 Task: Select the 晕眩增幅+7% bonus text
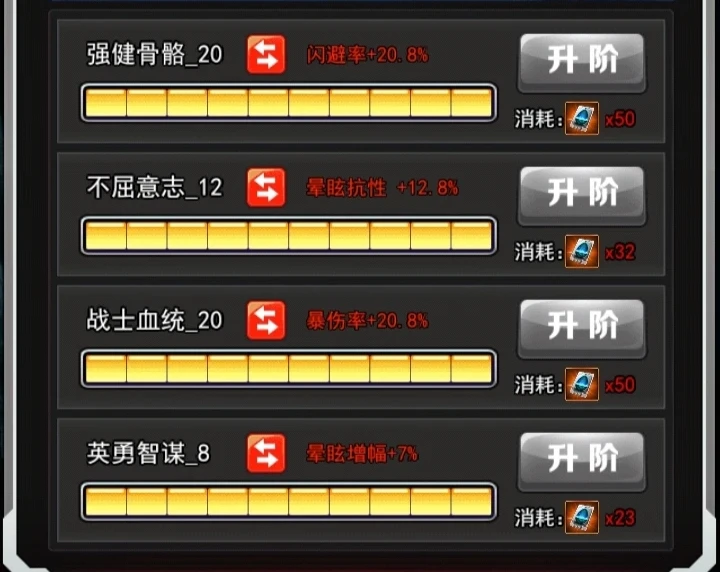362,454
